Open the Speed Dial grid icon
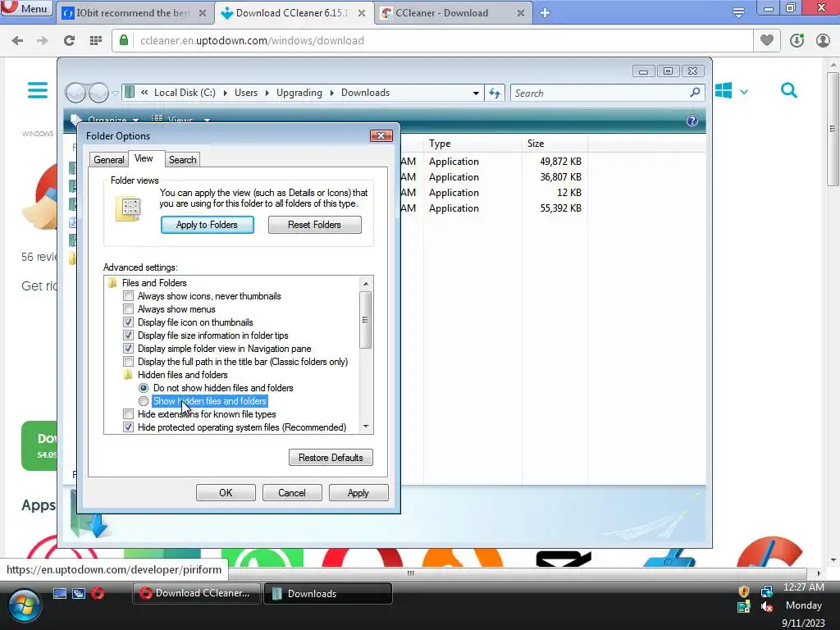Viewport: 840px width, 630px height. [x=96, y=41]
